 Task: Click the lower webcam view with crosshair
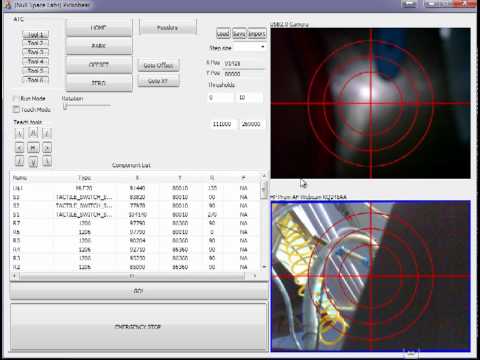point(371,276)
